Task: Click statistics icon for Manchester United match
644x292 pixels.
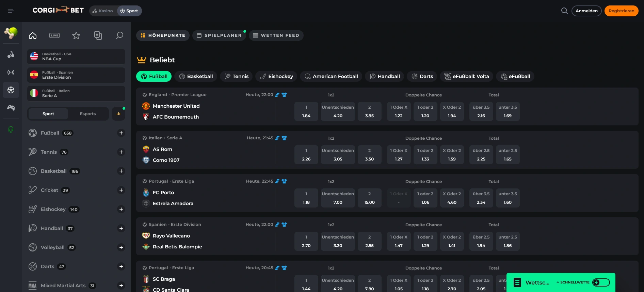Action: click(277, 95)
